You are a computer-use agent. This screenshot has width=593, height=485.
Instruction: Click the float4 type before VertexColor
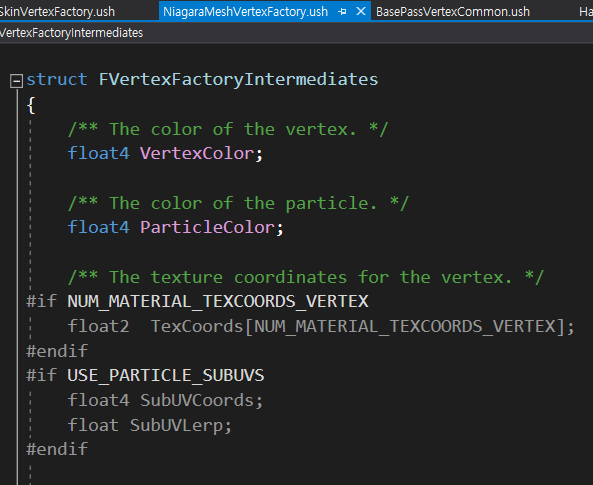[98, 153]
